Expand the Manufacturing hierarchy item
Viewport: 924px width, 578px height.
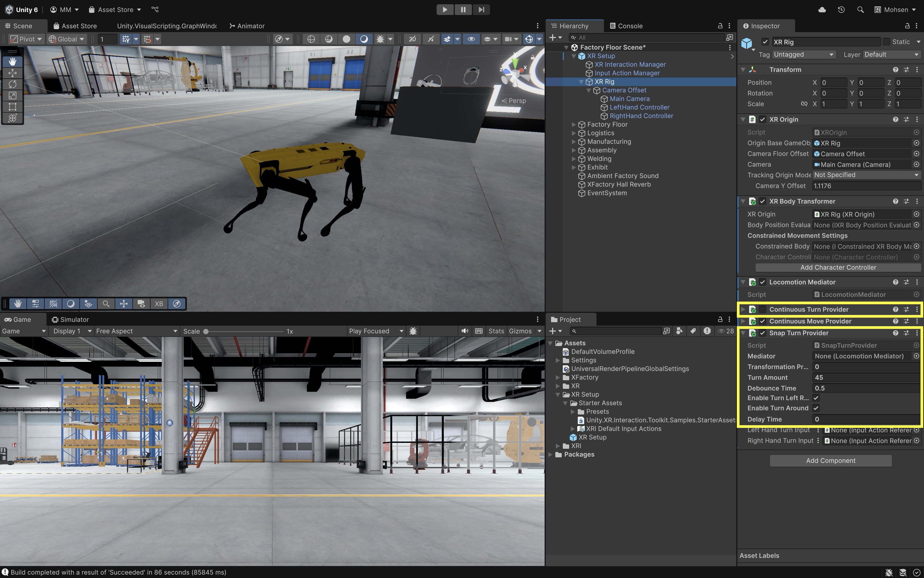pos(573,142)
